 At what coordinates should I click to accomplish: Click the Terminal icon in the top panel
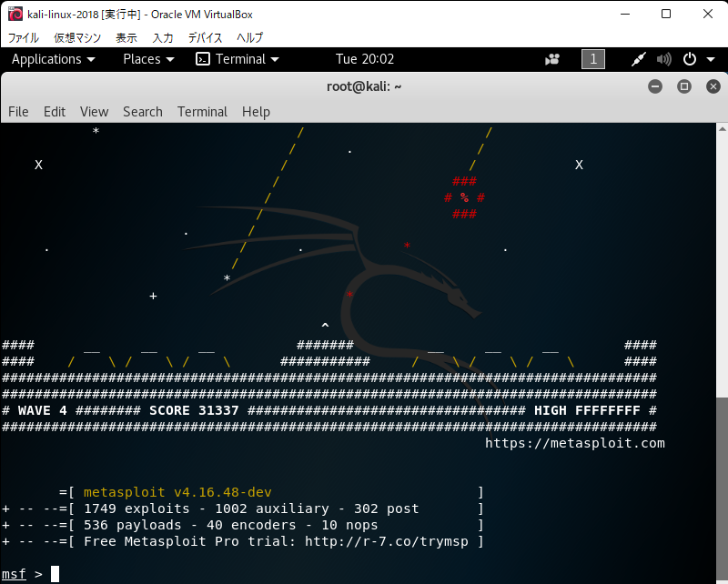[x=203, y=59]
